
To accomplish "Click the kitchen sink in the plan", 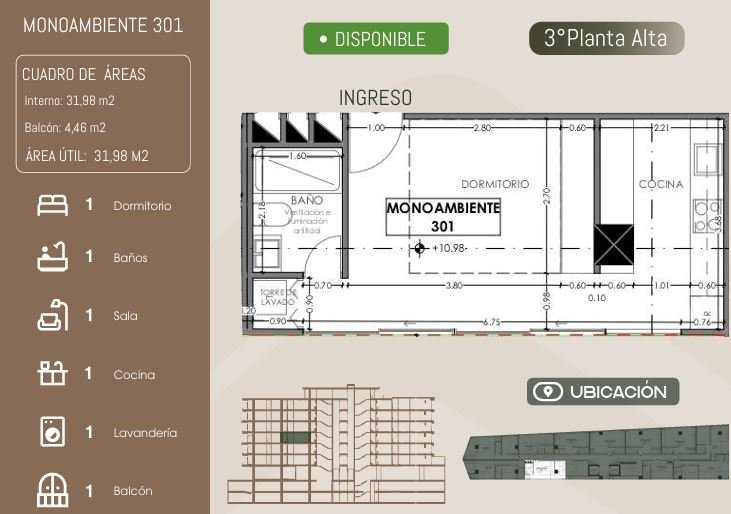I will pyautogui.click(x=708, y=159).
